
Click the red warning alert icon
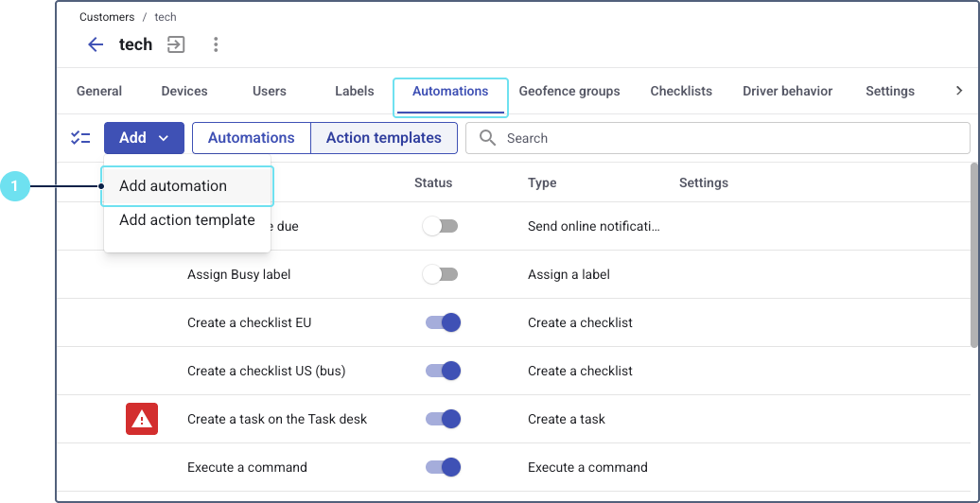142,418
